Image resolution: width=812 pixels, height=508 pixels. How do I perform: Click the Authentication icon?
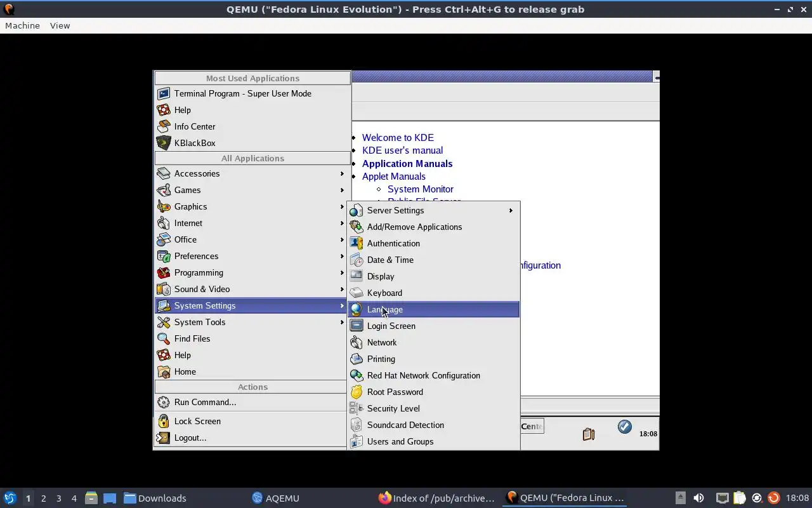[357, 243]
